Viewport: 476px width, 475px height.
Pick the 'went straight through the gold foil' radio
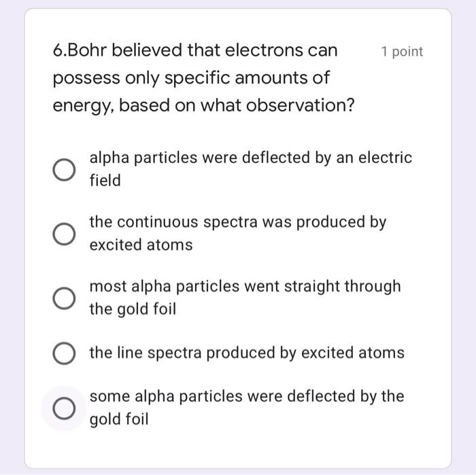coord(64,298)
